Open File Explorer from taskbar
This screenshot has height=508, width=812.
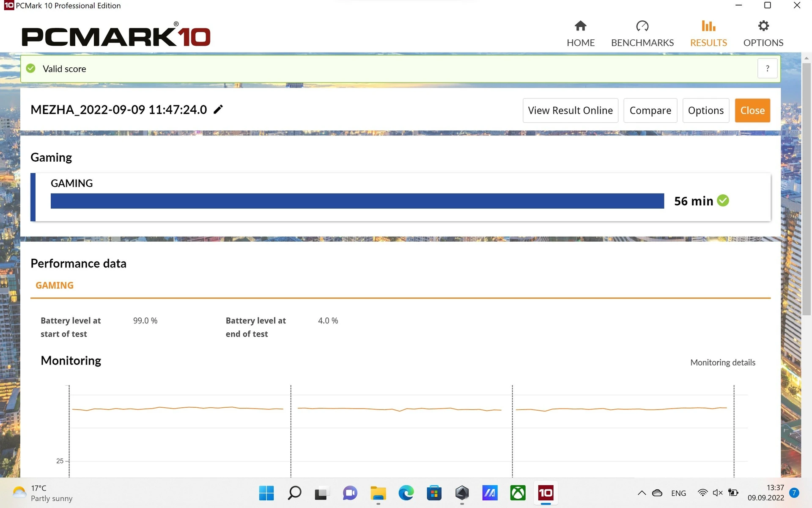coord(378,493)
